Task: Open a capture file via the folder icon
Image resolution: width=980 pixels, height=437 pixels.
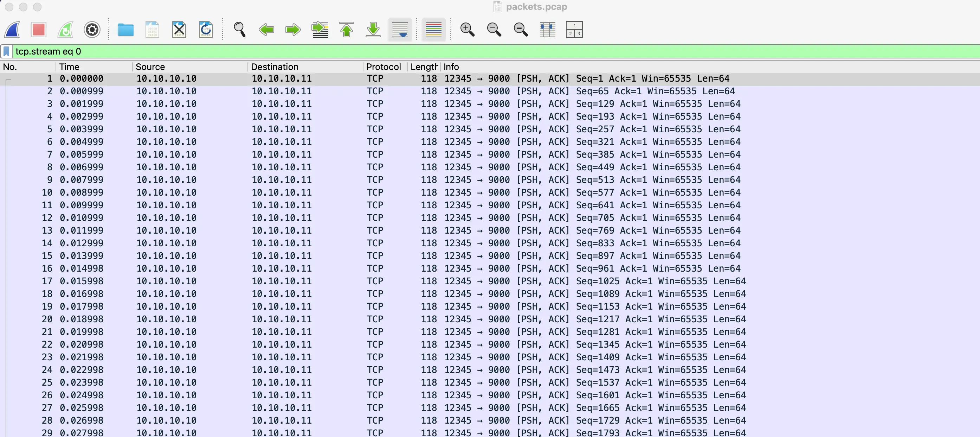Action: (125, 30)
